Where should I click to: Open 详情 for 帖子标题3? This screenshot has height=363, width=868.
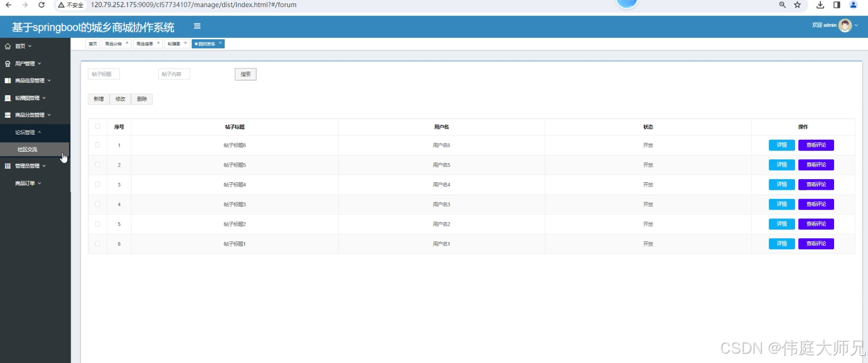pyautogui.click(x=782, y=204)
